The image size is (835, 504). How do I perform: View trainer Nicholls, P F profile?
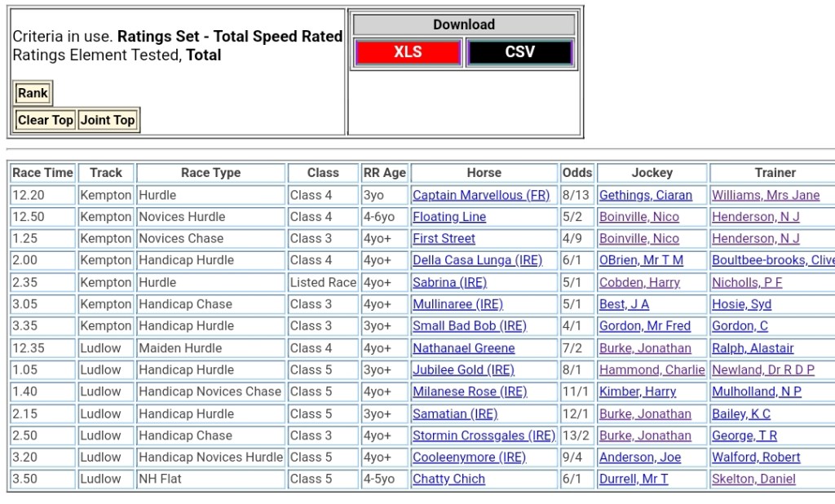click(x=747, y=282)
